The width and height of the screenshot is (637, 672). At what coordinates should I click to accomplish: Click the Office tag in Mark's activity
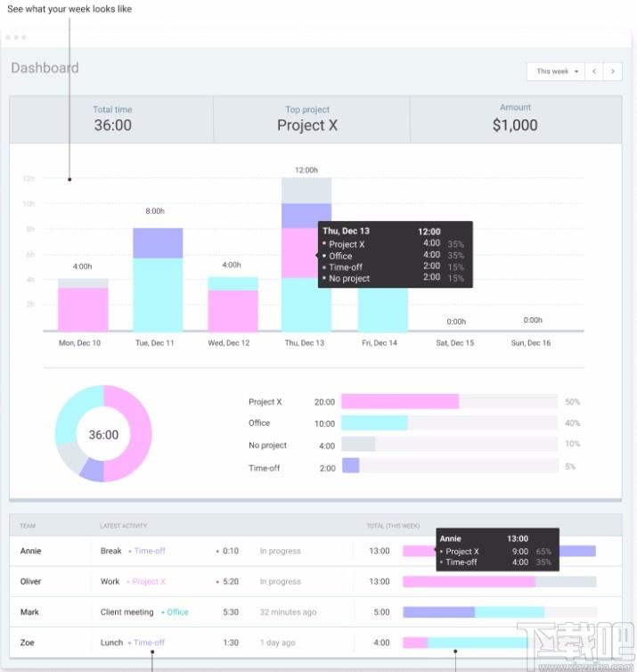pos(177,612)
